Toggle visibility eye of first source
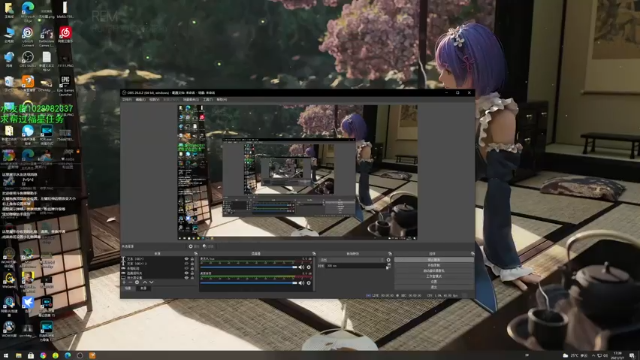640x360 pixels. [x=187, y=259]
